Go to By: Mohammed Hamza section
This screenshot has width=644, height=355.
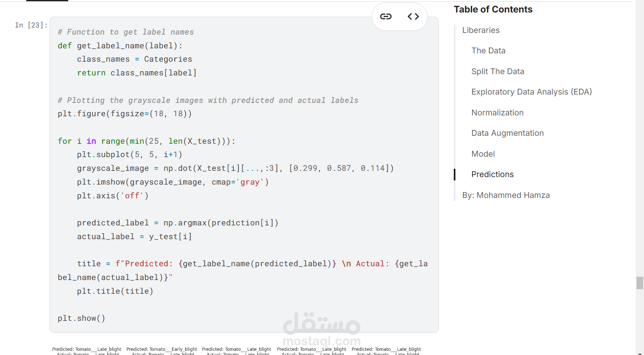point(506,195)
